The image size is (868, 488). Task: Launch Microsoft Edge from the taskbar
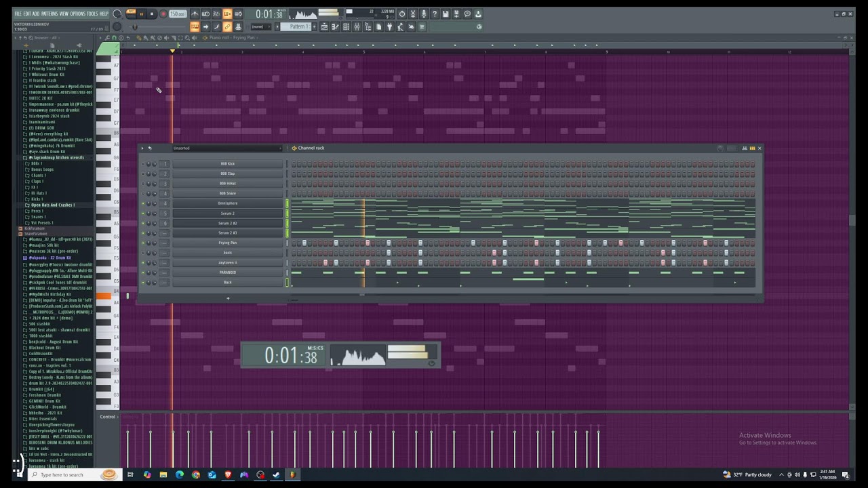(179, 474)
